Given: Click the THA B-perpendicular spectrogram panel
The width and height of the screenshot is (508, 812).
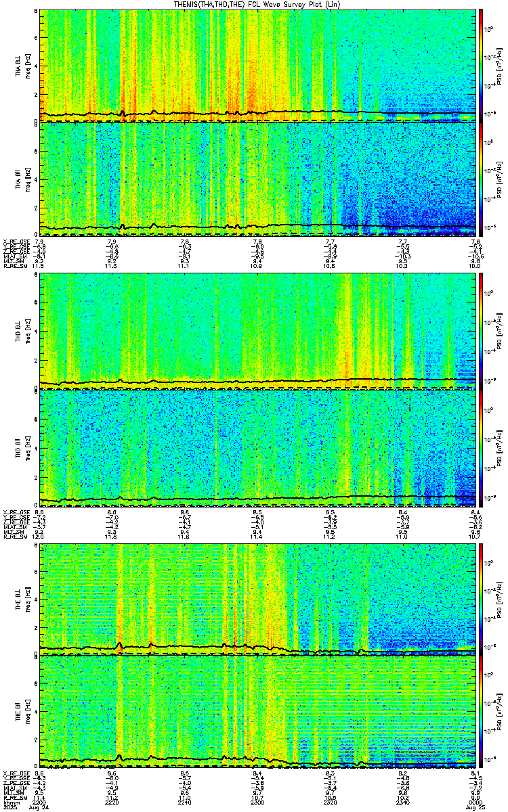Looking at the screenshot, I should [258, 66].
